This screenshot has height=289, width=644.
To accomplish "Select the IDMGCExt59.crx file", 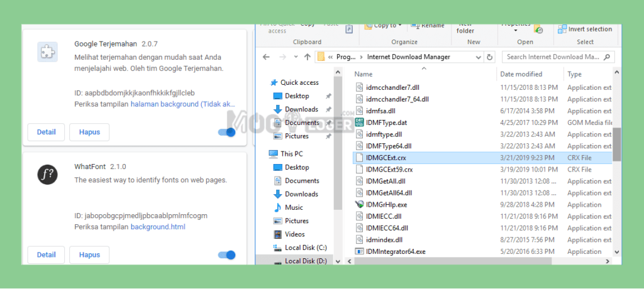I will point(482,169).
